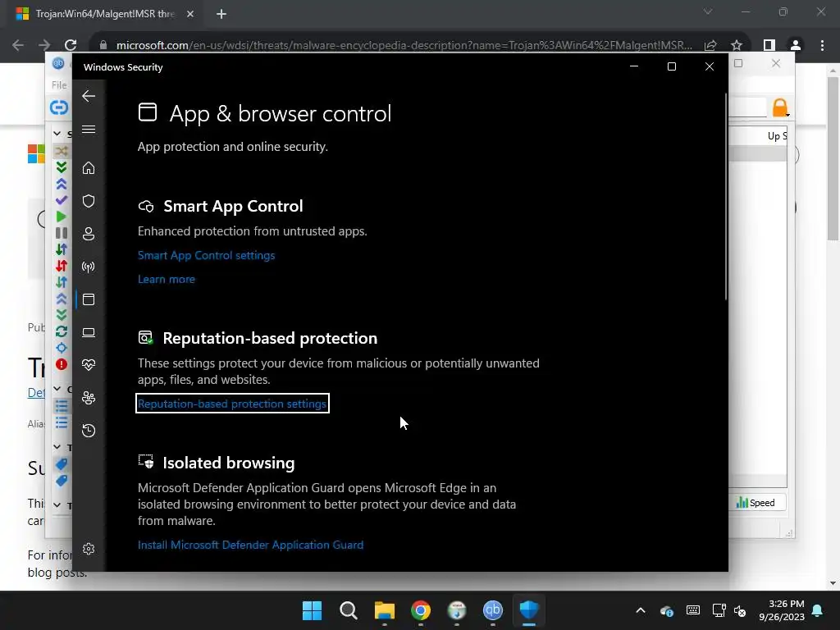Open Chrome profile avatar

pyautogui.click(x=796, y=45)
